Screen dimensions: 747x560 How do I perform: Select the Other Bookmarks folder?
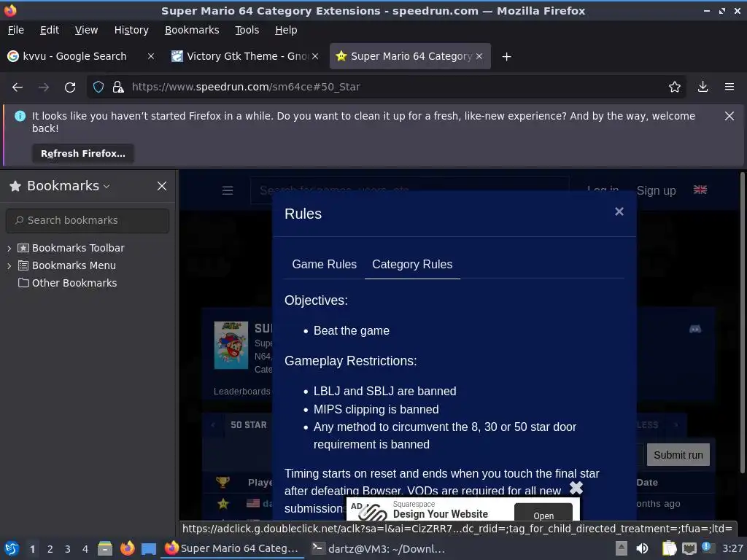(x=67, y=283)
